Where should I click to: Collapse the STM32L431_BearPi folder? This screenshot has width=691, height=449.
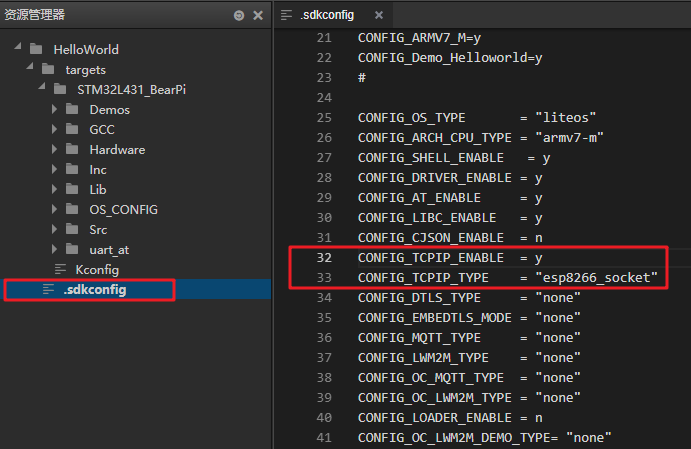pyautogui.click(x=42, y=86)
